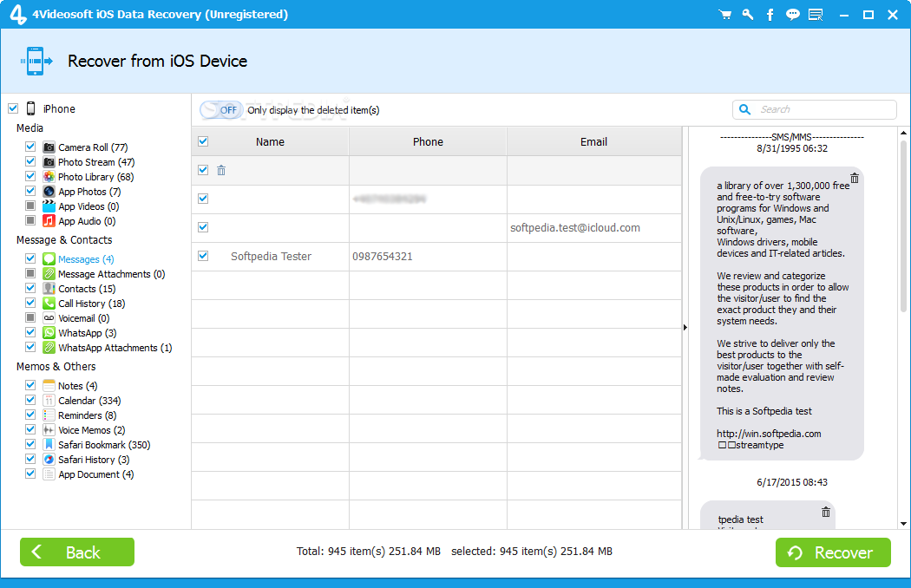This screenshot has width=911, height=588.
Task: Uncheck the Contacts (15) checkbox
Action: click(x=30, y=288)
